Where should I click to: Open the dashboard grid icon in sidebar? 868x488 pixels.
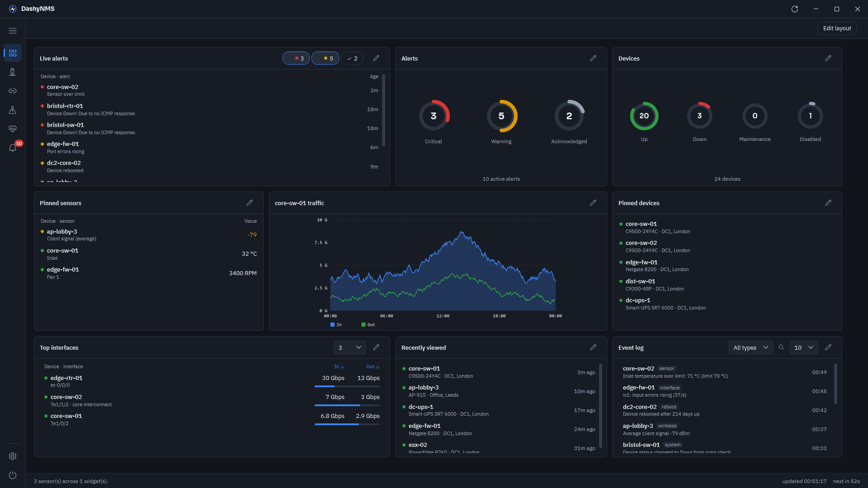pyautogui.click(x=13, y=53)
